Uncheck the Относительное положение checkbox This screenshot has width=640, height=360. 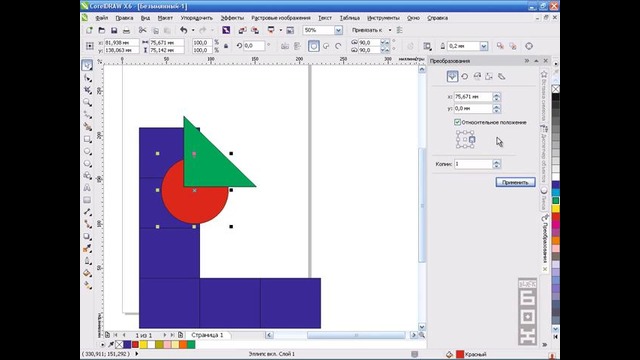coord(457,122)
